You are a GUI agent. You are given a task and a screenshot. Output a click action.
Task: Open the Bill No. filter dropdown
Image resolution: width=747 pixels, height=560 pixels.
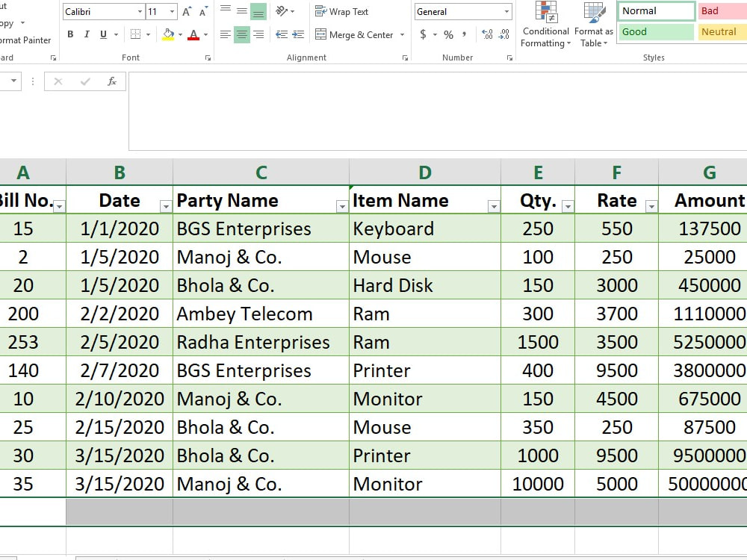59,206
